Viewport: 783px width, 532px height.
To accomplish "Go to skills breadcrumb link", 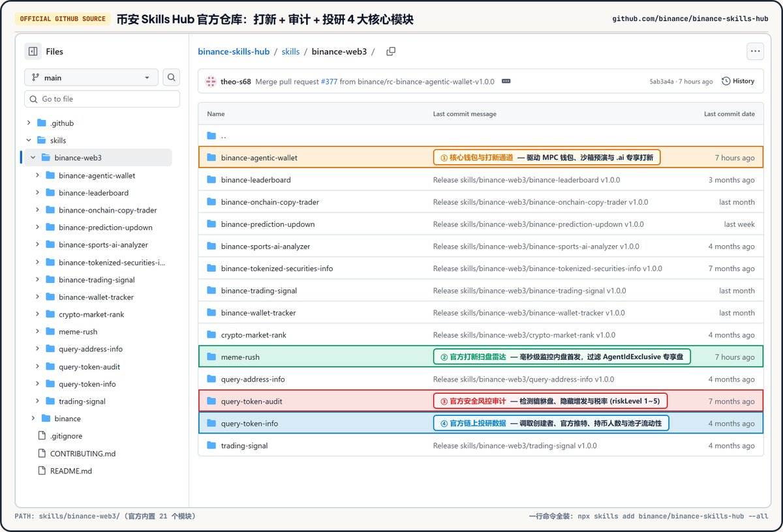I will click(291, 52).
